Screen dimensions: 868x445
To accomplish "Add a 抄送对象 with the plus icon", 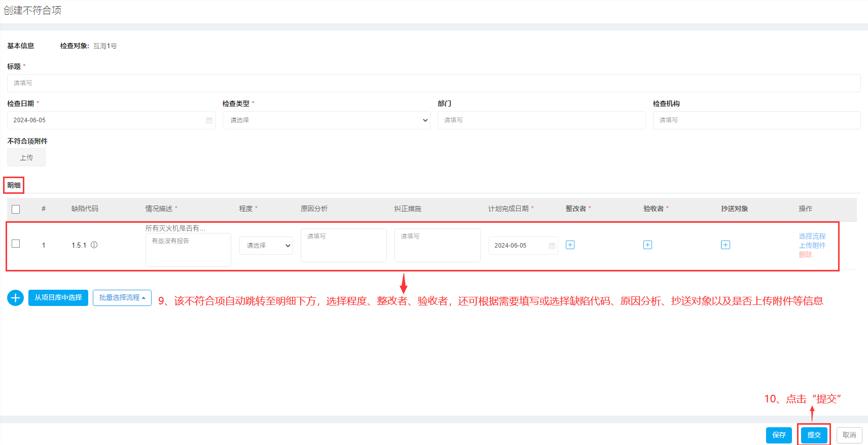I will click(726, 245).
